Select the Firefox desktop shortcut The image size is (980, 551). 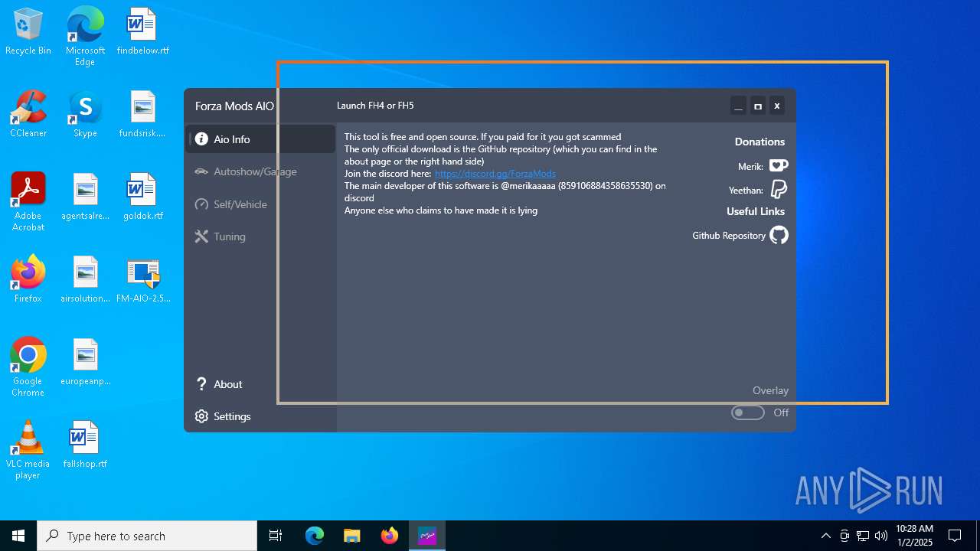(28, 279)
